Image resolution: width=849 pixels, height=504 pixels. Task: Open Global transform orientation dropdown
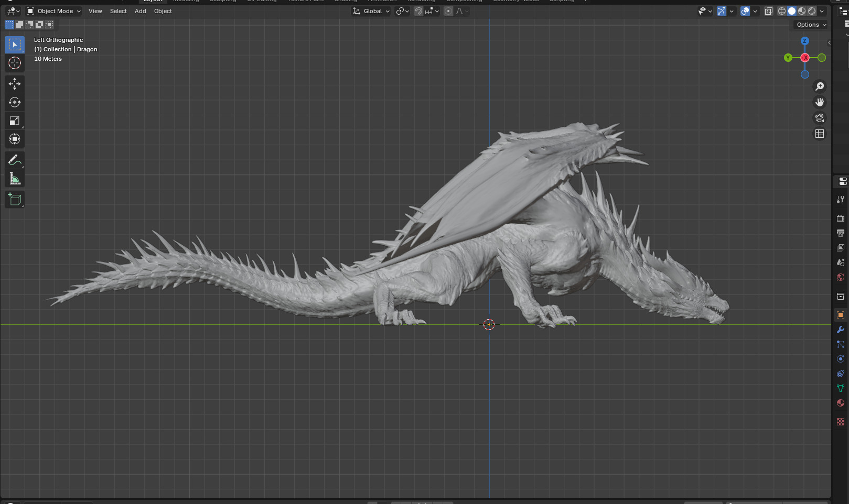click(371, 11)
